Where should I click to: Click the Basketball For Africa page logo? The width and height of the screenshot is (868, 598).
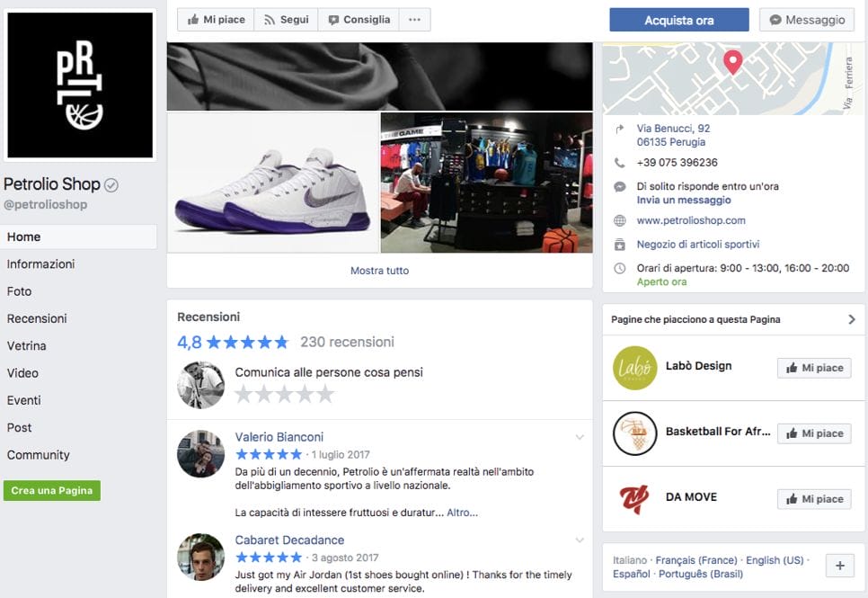[634, 433]
